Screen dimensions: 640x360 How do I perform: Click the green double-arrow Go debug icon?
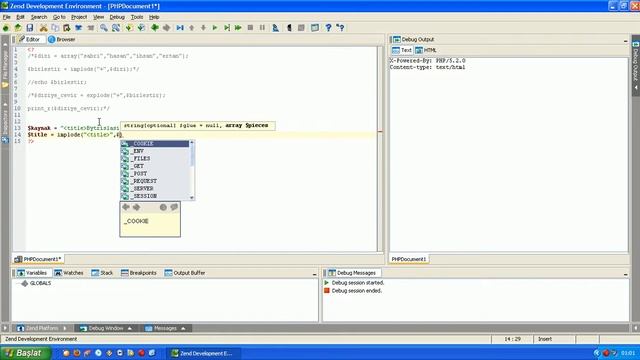[x=238, y=28]
